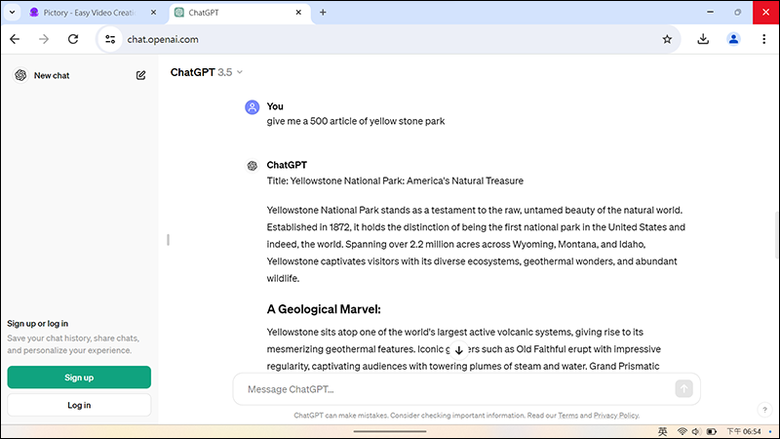Click the taskbar battery icon
Viewport: 780px width, 439px height.
tap(711, 432)
